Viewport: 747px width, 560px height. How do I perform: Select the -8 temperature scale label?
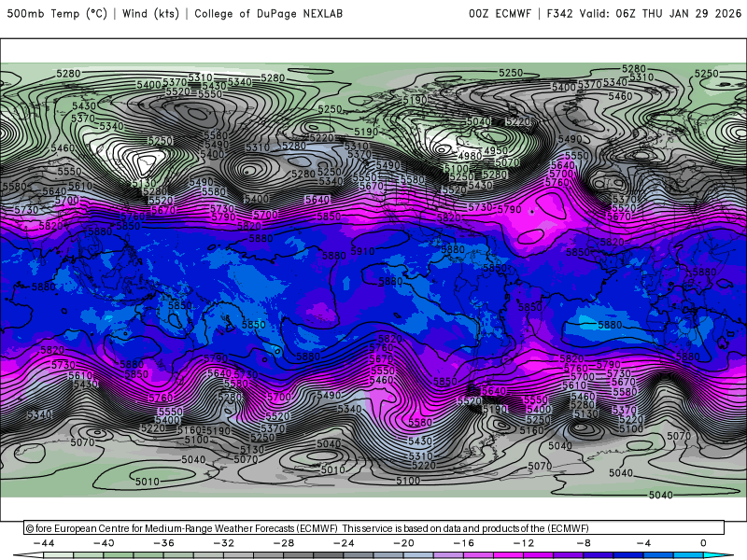[583, 543]
